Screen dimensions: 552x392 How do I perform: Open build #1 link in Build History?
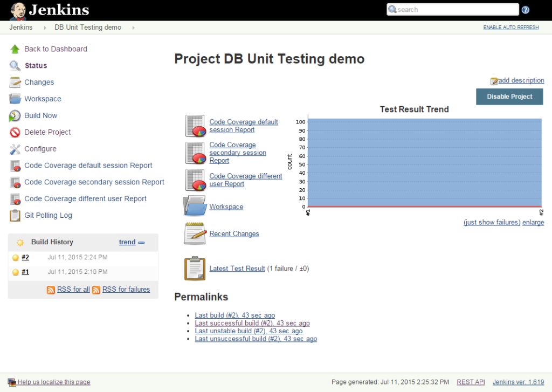click(x=25, y=272)
